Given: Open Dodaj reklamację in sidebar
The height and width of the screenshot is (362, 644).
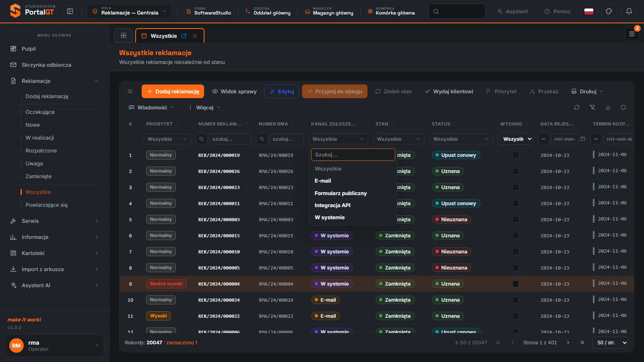Looking at the screenshot, I should (x=47, y=96).
